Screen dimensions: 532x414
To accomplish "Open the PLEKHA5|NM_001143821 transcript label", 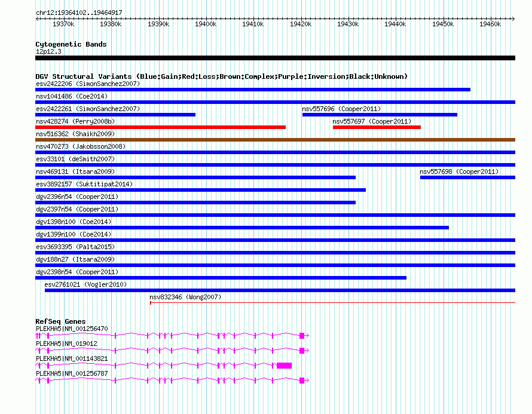I will 72,358.
